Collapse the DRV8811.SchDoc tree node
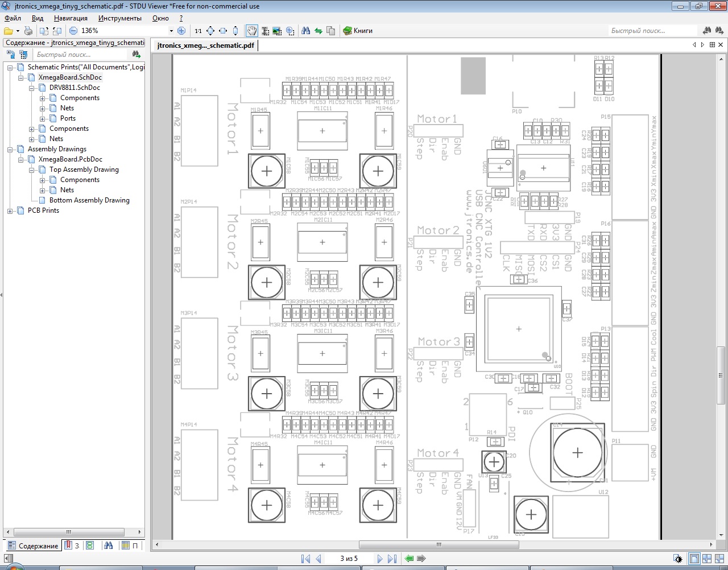 tap(32, 88)
